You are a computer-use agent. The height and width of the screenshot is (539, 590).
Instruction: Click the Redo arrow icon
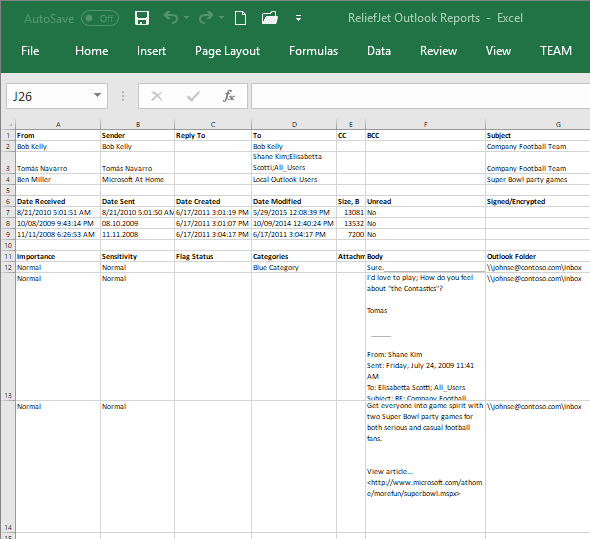[206, 17]
